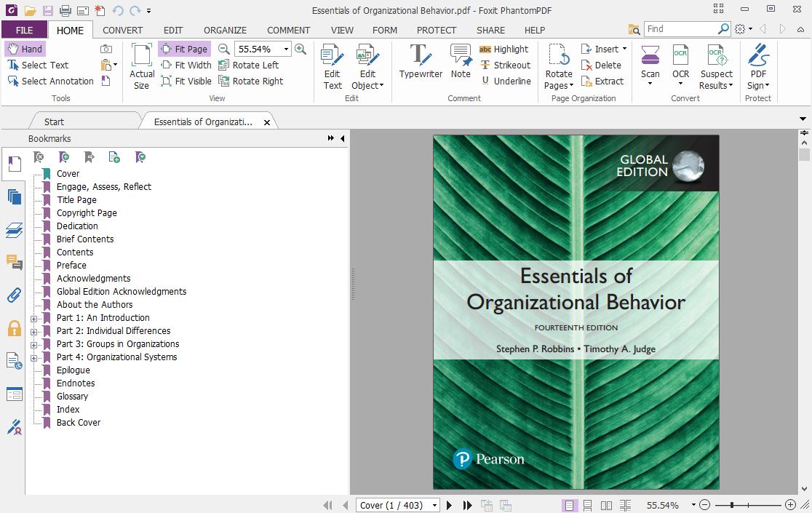812x513 pixels.
Task: Enable continuous page view mode
Action: (x=588, y=505)
